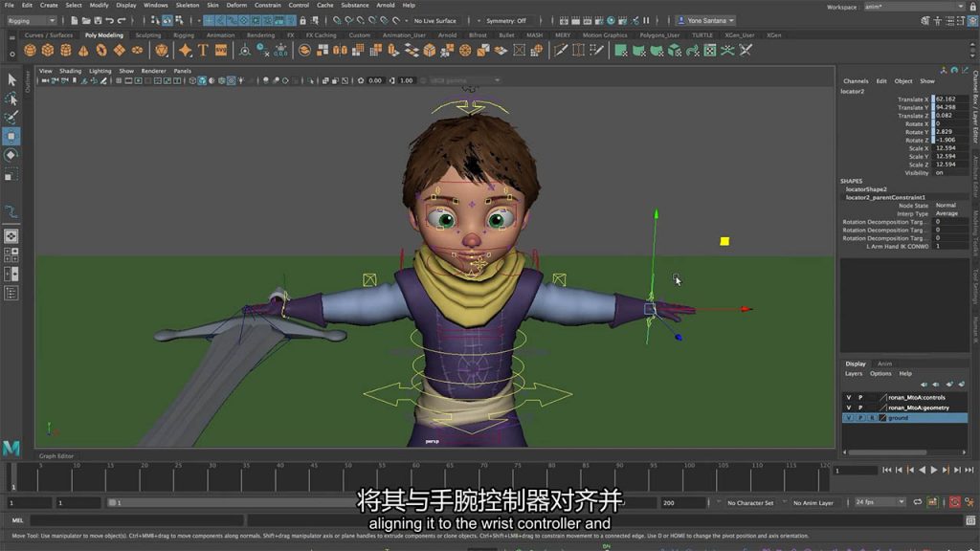Toggle visibility V of ronan_MtoA:controls layer
The width and height of the screenshot is (980, 551).
coord(849,397)
